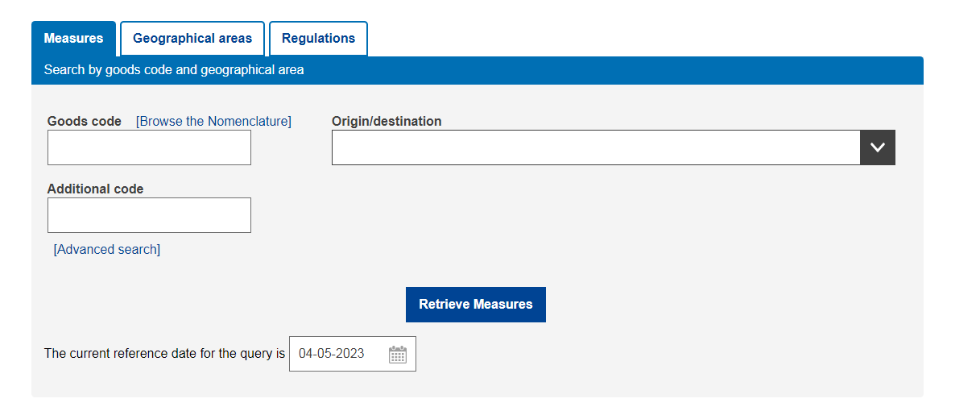Click the empty grey area below Origin/destination
The image size is (980, 407).
click(x=612, y=218)
